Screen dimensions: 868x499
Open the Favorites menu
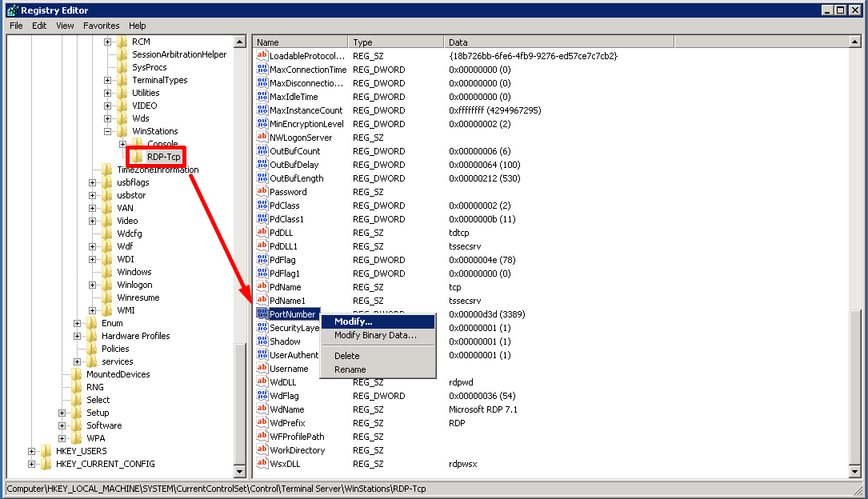point(101,26)
